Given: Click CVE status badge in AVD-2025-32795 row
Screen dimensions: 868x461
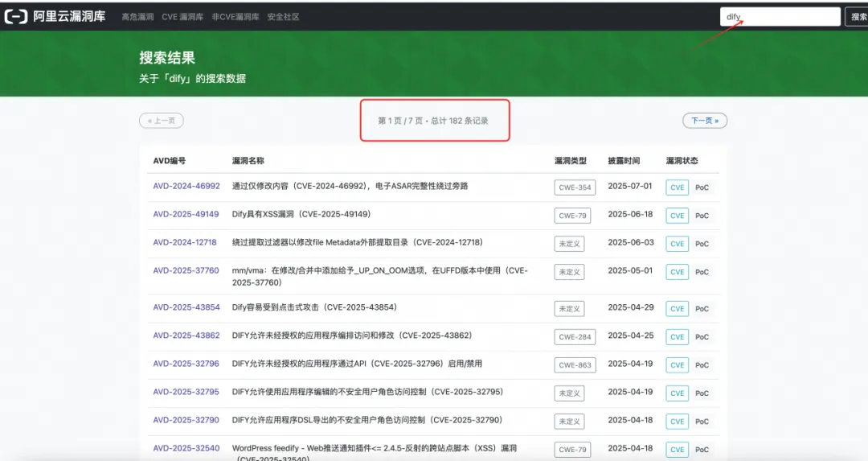Looking at the screenshot, I should click(x=677, y=393).
